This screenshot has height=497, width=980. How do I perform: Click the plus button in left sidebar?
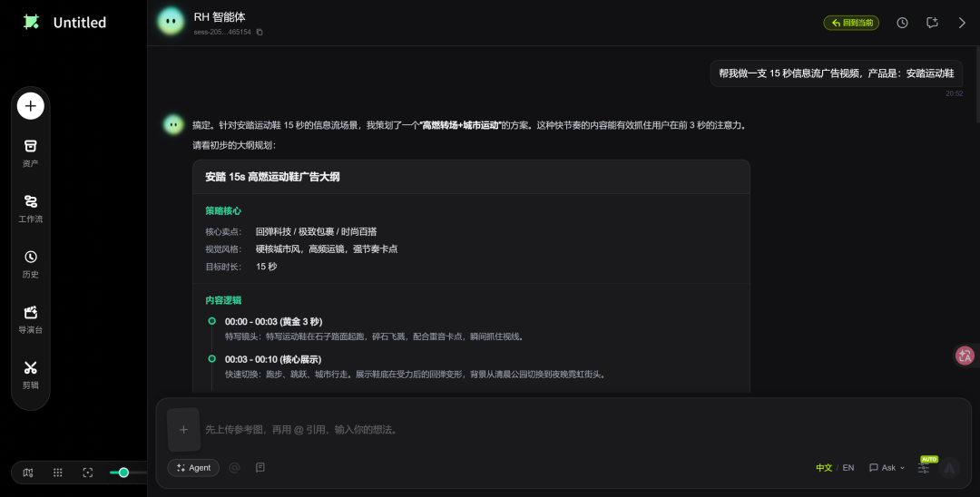(x=31, y=106)
